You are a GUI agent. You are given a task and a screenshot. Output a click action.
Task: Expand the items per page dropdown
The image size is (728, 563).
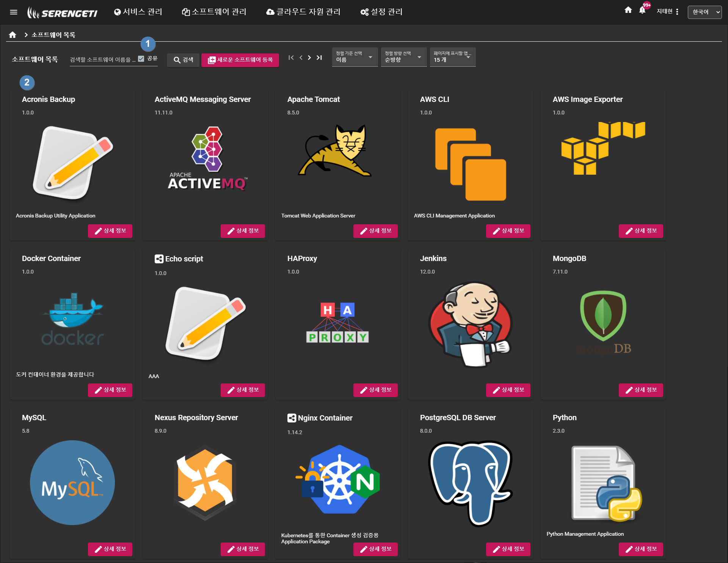[x=452, y=57]
